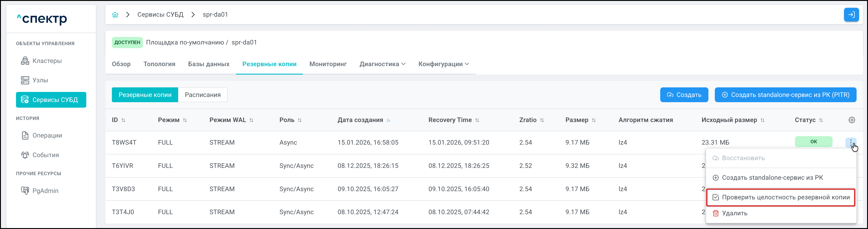Open События in the sidebar
This screenshot has height=229, width=868.
45,155
